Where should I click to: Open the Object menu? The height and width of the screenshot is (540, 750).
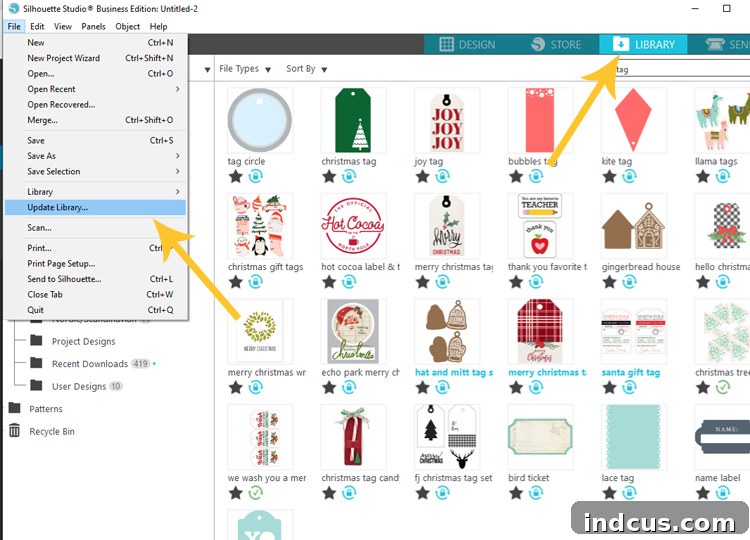(128, 26)
